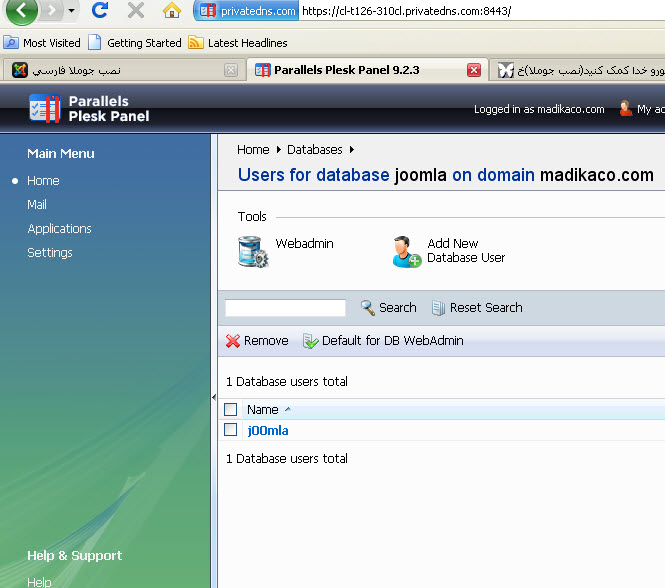Click the database users search field
665x588 pixels.
click(x=285, y=308)
